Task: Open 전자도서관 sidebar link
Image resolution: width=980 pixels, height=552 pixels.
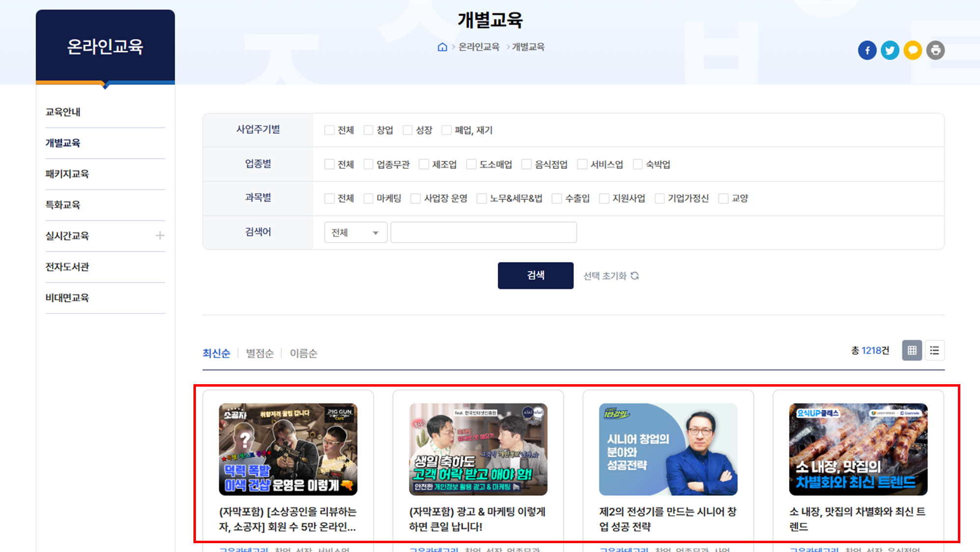Action: pos(67,267)
